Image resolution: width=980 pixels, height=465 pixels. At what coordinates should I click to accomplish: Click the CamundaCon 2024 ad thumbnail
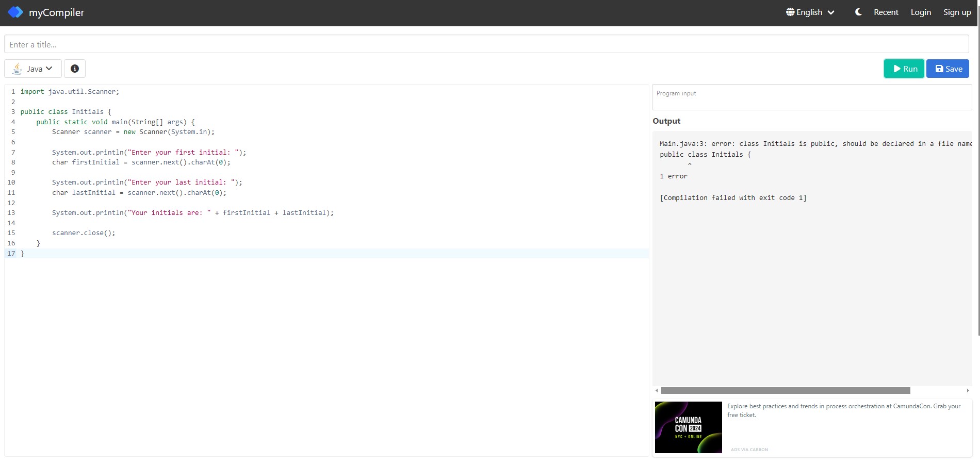pos(688,427)
